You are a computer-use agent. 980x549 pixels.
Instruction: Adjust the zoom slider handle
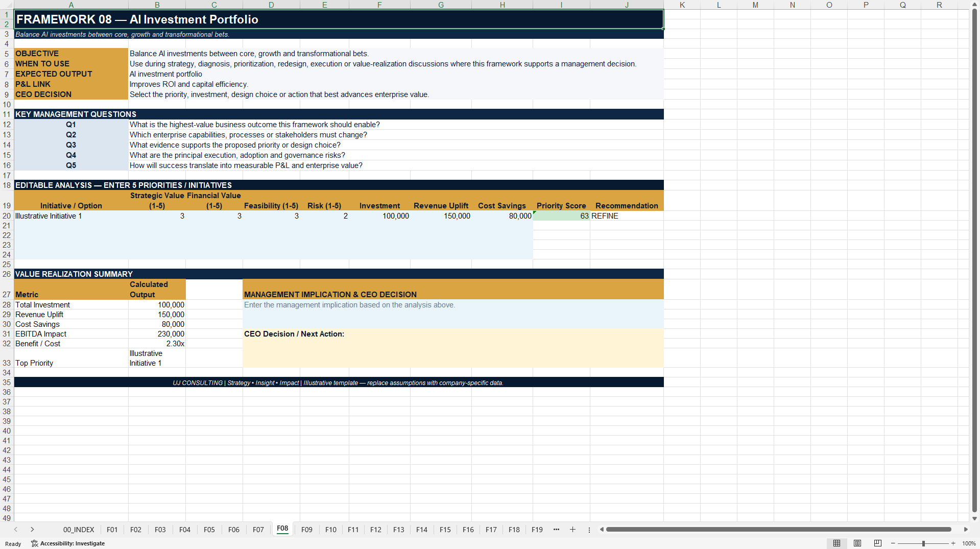tap(923, 543)
